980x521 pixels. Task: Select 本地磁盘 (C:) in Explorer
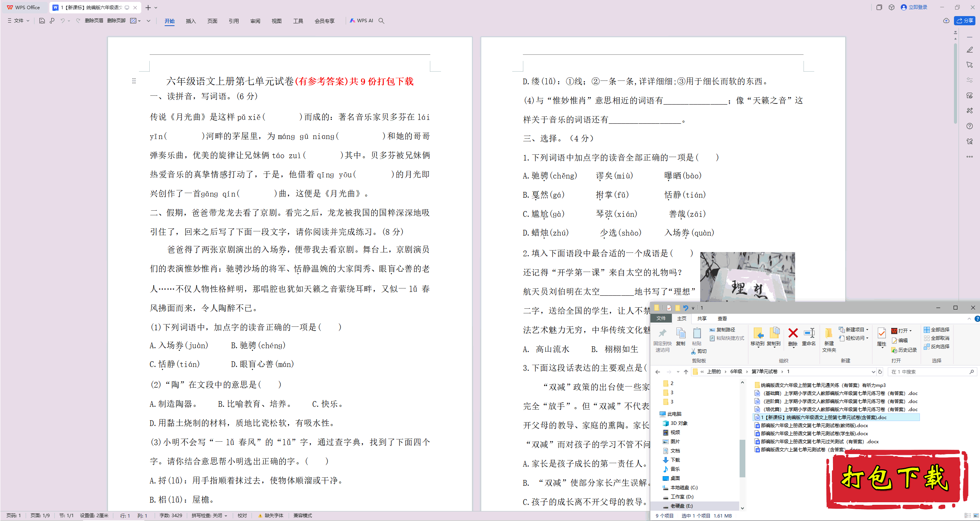(681, 488)
